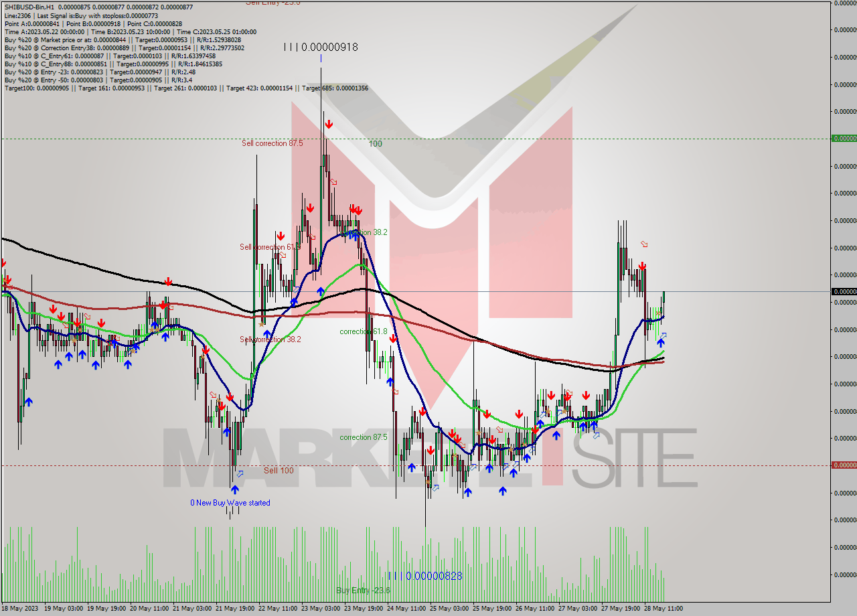Screen dimensions: 857x616
Task: Click the '0 New Buy Wave started' label
Action: (x=230, y=502)
